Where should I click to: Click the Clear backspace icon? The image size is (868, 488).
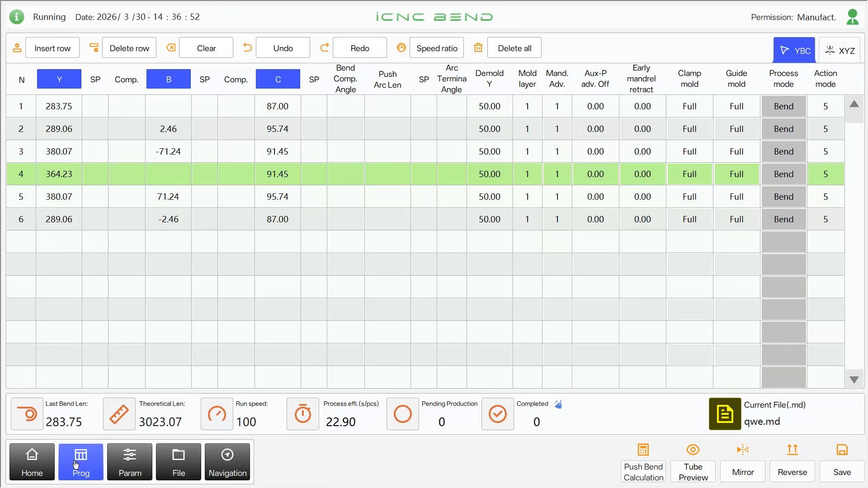tap(171, 48)
